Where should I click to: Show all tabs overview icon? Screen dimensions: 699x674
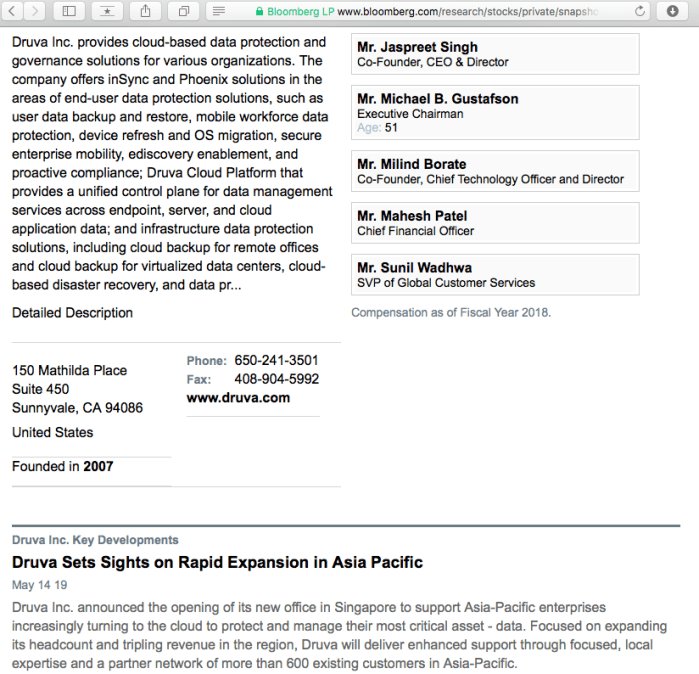[x=184, y=11]
